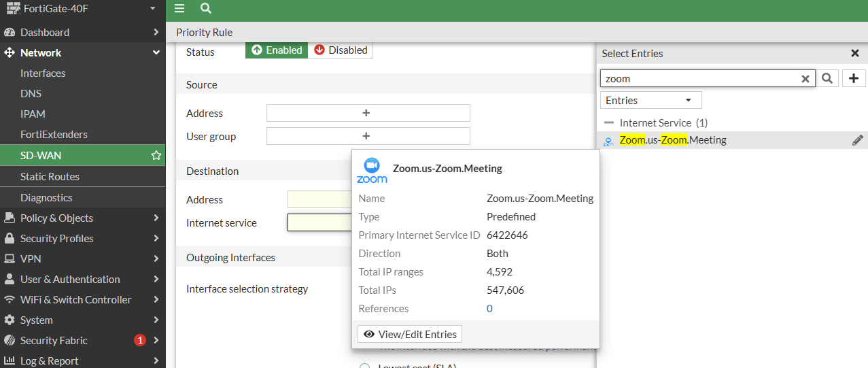
Task: Toggle the SD-WAN favorite star
Action: pyautogui.click(x=156, y=155)
